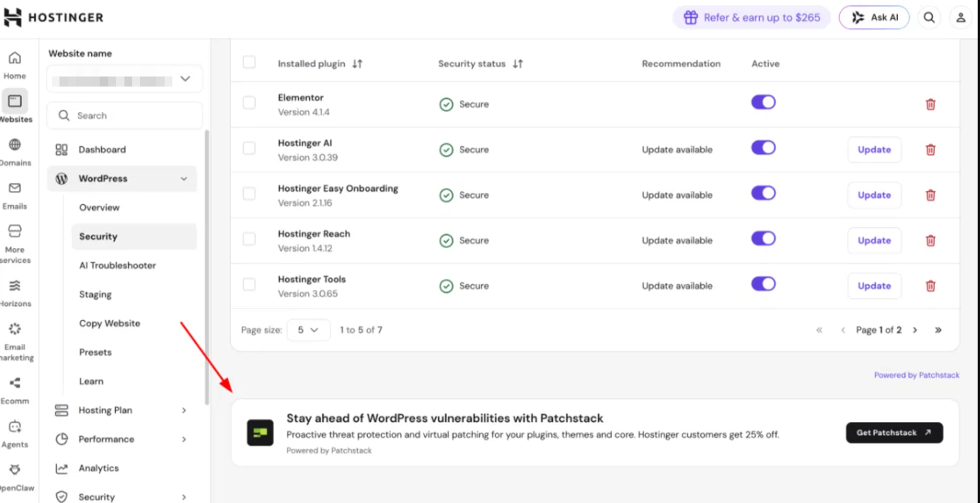Click the sidebar Search field

point(124,116)
